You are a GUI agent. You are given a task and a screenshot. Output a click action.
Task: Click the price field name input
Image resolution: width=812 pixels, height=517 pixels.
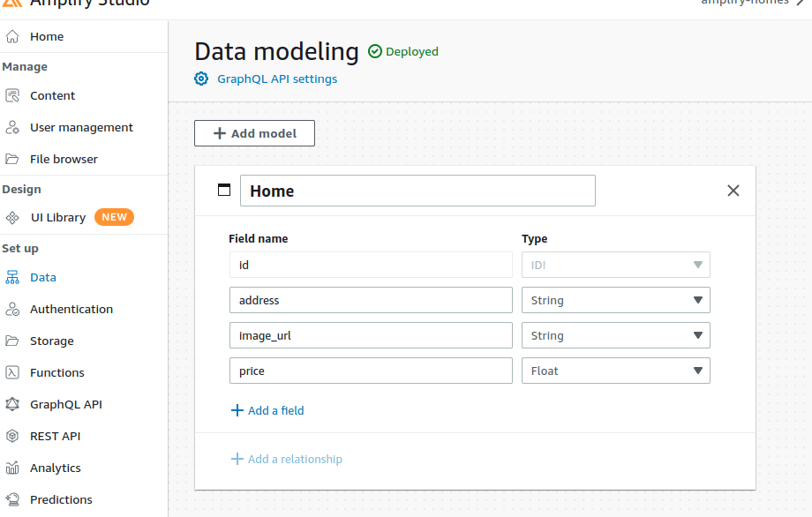point(371,371)
